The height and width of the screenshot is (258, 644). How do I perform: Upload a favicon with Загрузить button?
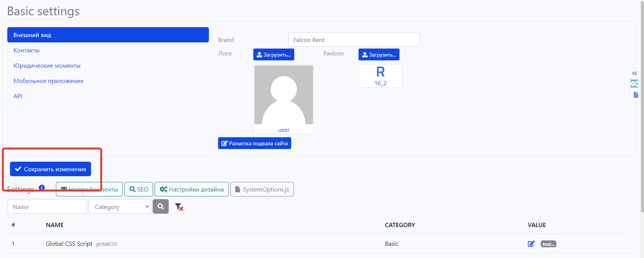379,55
